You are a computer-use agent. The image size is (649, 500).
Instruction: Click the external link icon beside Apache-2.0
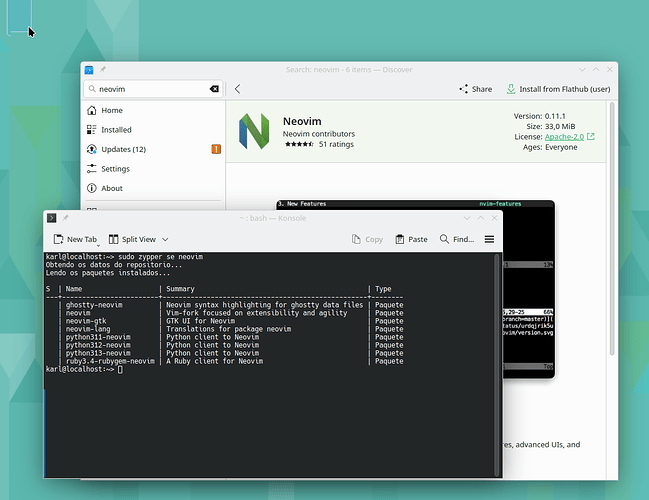point(591,136)
